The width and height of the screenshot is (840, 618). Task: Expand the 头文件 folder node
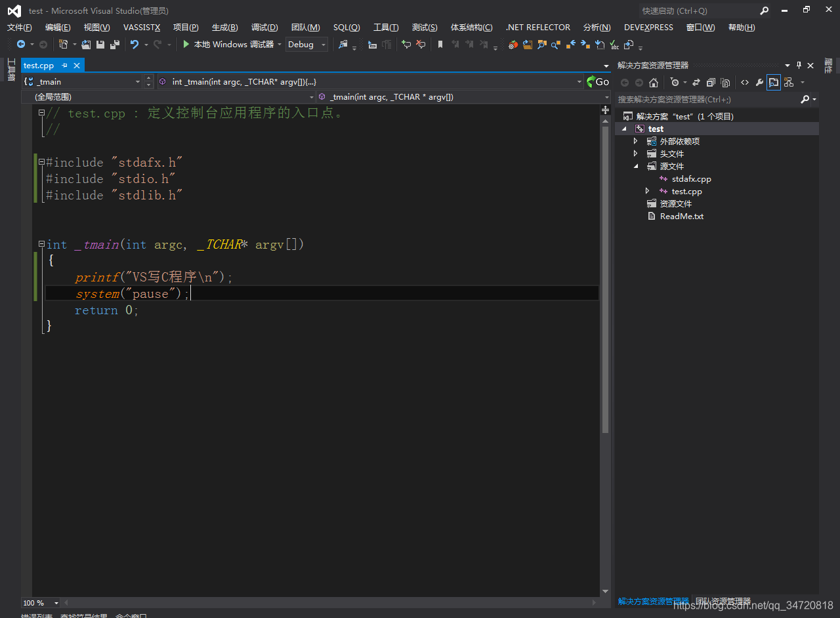point(635,154)
